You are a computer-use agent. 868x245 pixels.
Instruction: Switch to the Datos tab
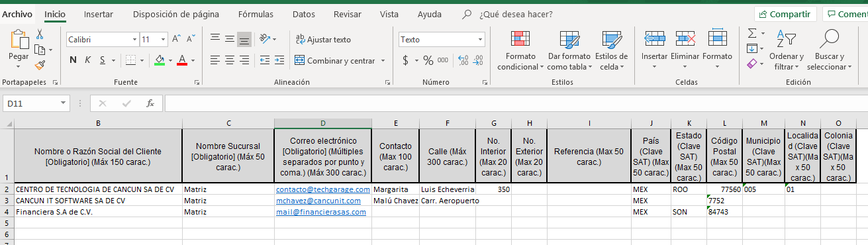[304, 14]
